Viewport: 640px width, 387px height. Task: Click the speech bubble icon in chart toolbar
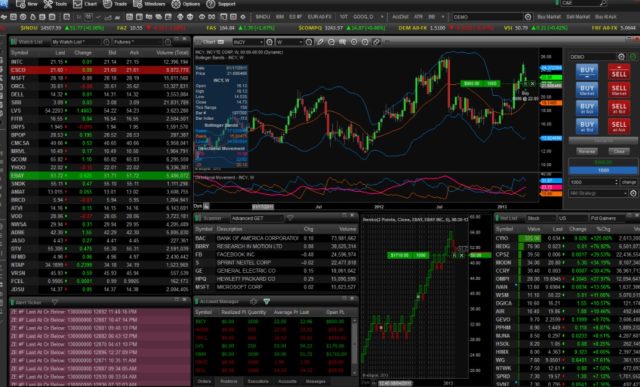coord(342,42)
